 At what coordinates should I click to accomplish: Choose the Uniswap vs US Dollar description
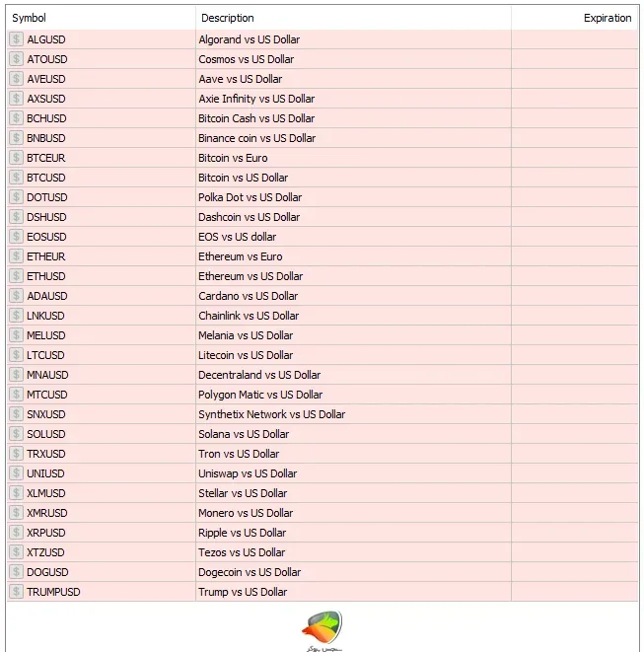pos(248,473)
